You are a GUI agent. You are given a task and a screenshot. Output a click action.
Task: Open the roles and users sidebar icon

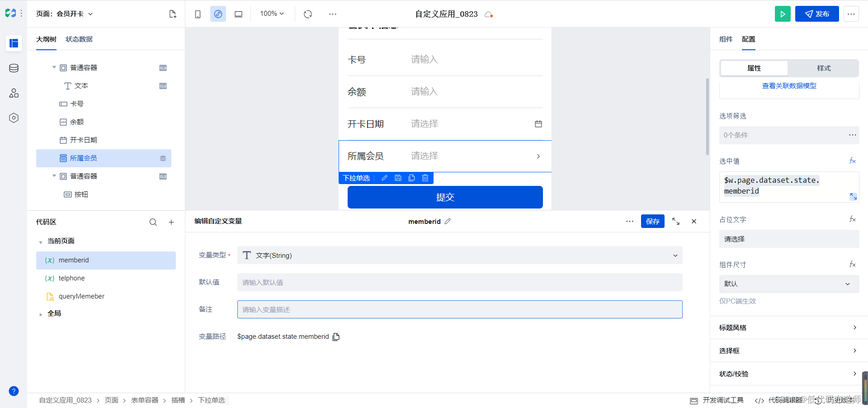click(x=14, y=93)
